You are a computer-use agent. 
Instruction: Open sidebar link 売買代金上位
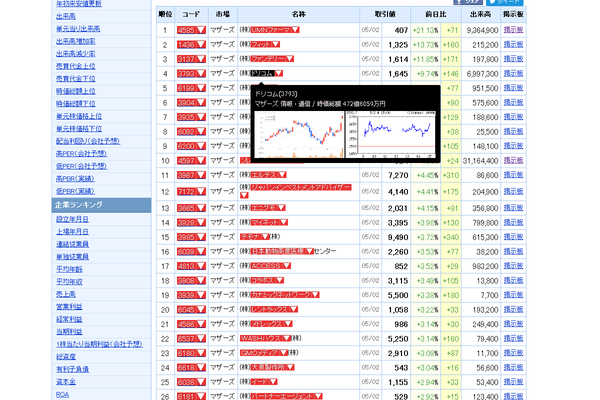75,66
